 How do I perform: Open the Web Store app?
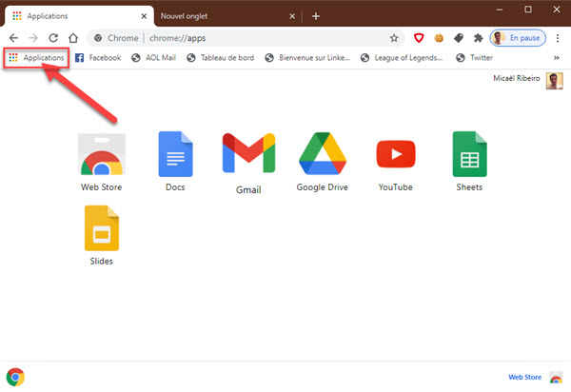coord(102,162)
